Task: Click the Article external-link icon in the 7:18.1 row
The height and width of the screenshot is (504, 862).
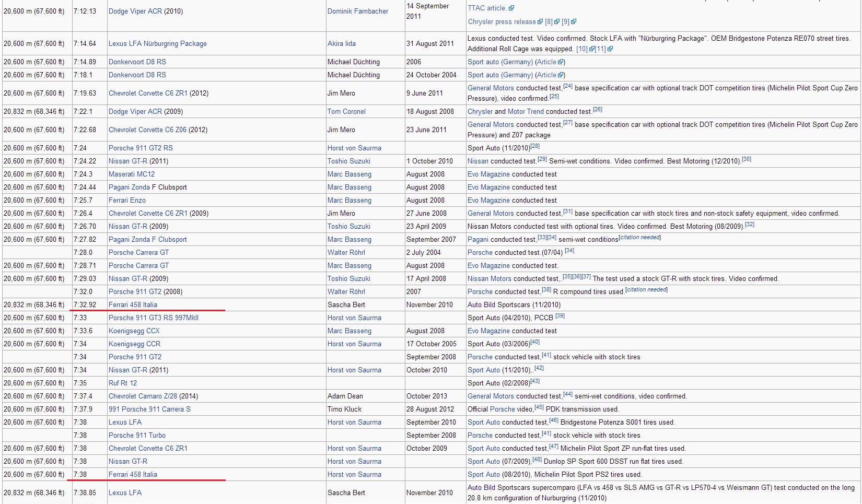Action: (561, 75)
